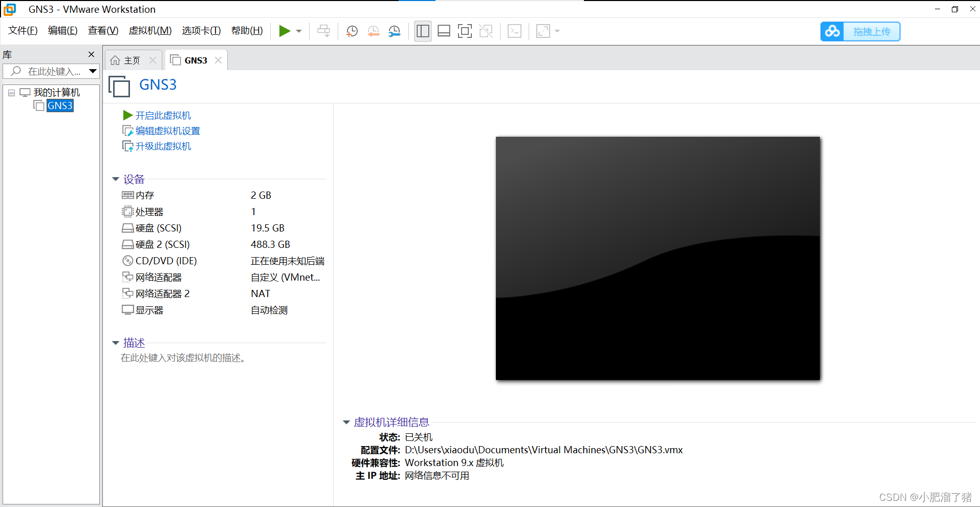Toggle the thumbnail bar view button
Image resolution: width=980 pixels, height=507 pixels.
tap(444, 31)
